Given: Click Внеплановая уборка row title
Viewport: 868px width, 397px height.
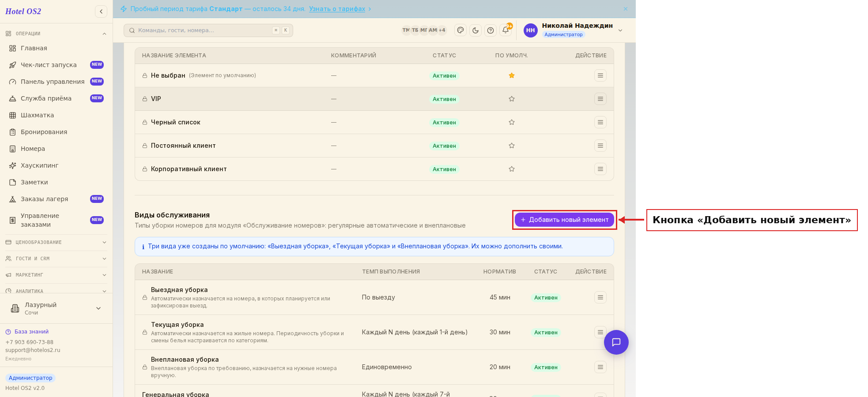Looking at the screenshot, I should 185,360.
